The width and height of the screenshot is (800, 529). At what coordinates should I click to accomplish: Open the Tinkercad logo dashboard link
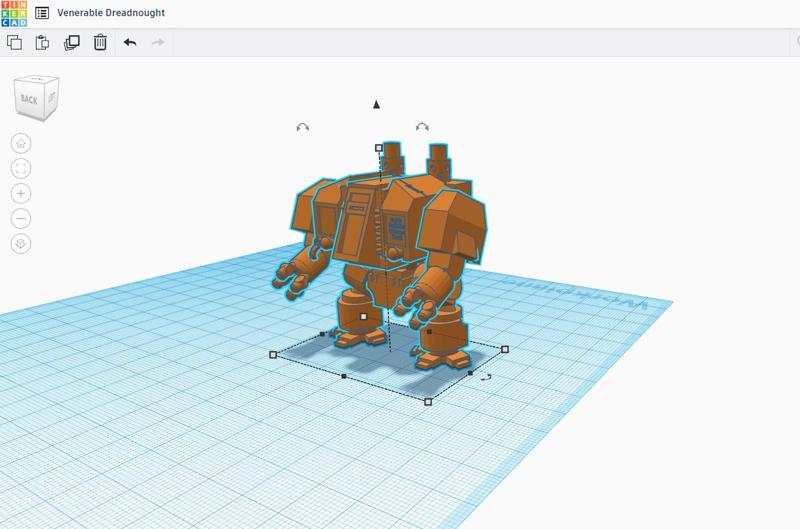tap(14, 13)
